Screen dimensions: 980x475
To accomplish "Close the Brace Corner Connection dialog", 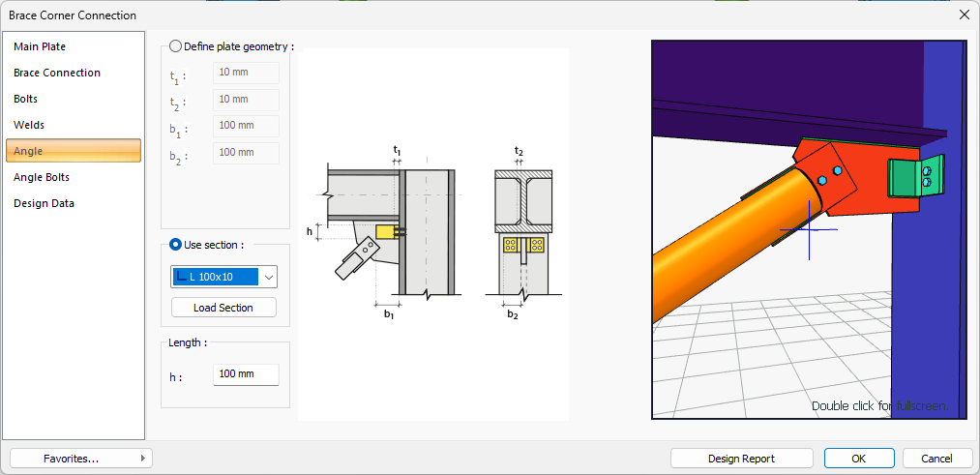I will coord(964,15).
